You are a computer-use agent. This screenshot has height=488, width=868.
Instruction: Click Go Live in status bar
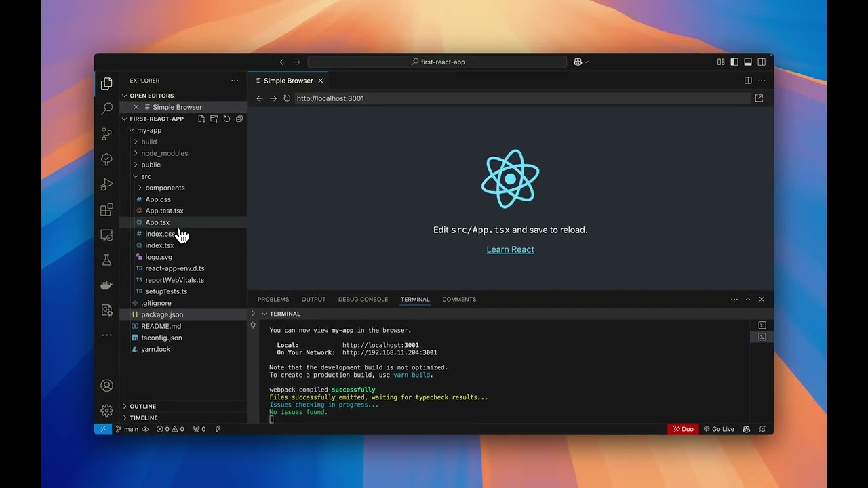(x=719, y=429)
